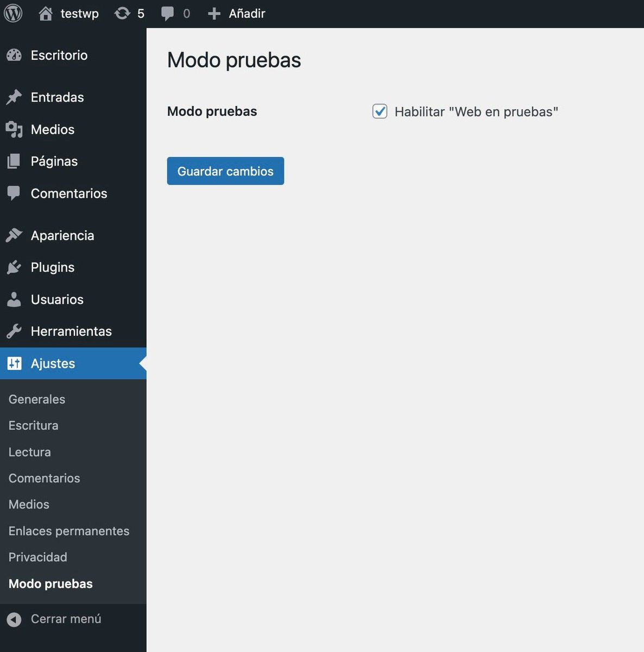Select the Apariencia brush icon
This screenshot has height=652, width=644.
pyautogui.click(x=13, y=235)
